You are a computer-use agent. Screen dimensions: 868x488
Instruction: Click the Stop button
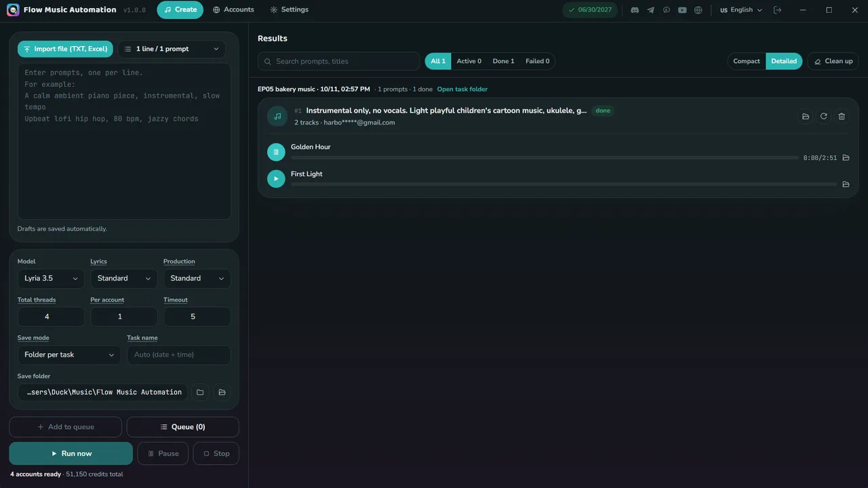point(216,453)
